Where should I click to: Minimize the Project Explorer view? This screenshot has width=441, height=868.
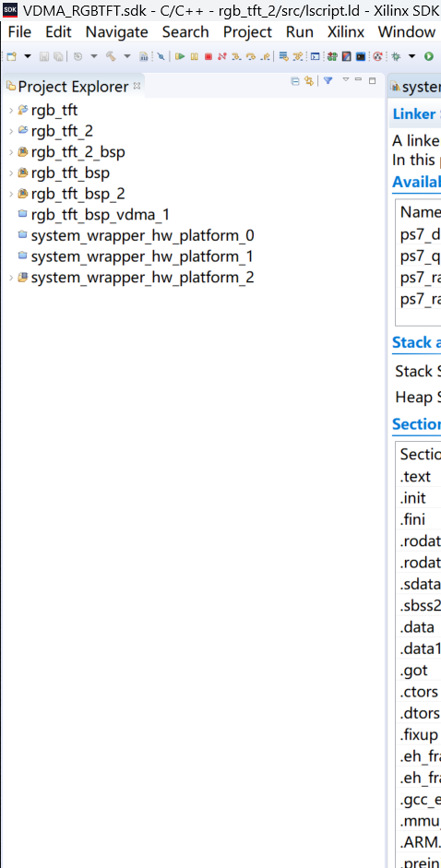[x=359, y=80]
